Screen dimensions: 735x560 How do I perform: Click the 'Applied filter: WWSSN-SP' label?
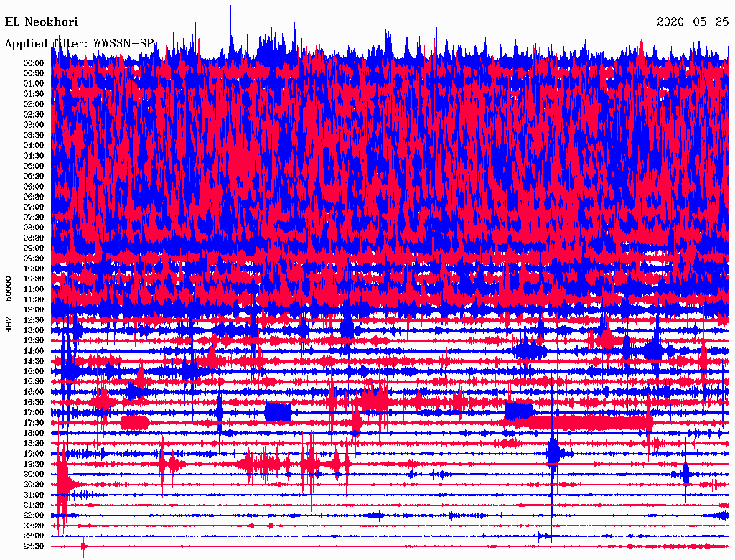point(79,44)
